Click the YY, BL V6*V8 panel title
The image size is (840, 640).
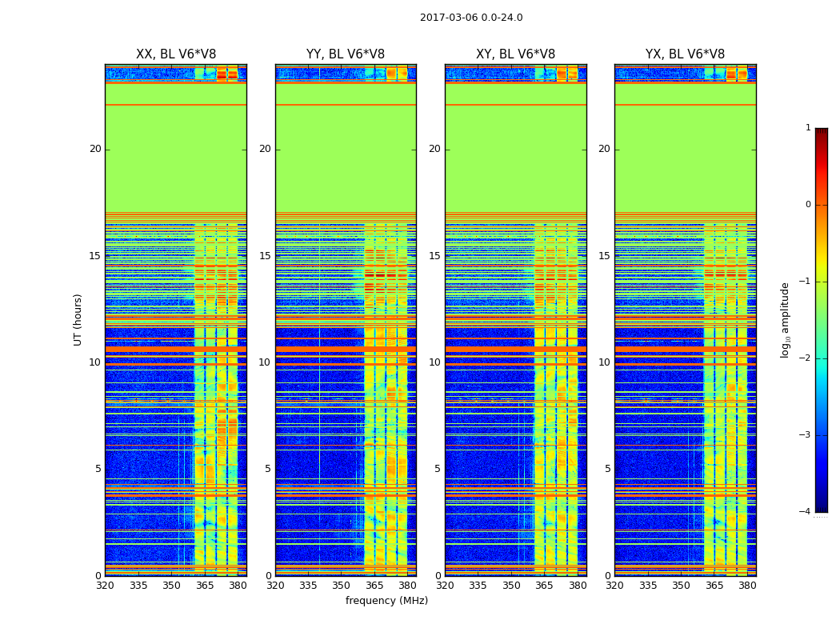coord(346,54)
